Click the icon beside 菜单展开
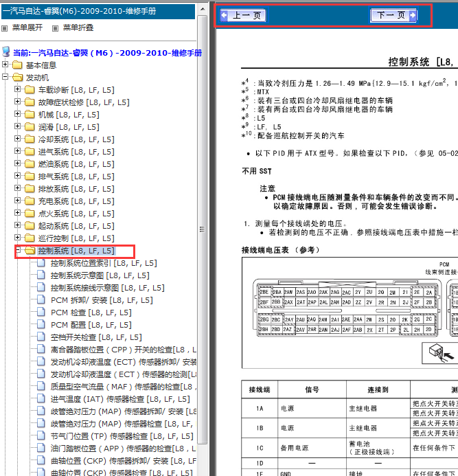Screen dimensions: 458x476 (5, 29)
